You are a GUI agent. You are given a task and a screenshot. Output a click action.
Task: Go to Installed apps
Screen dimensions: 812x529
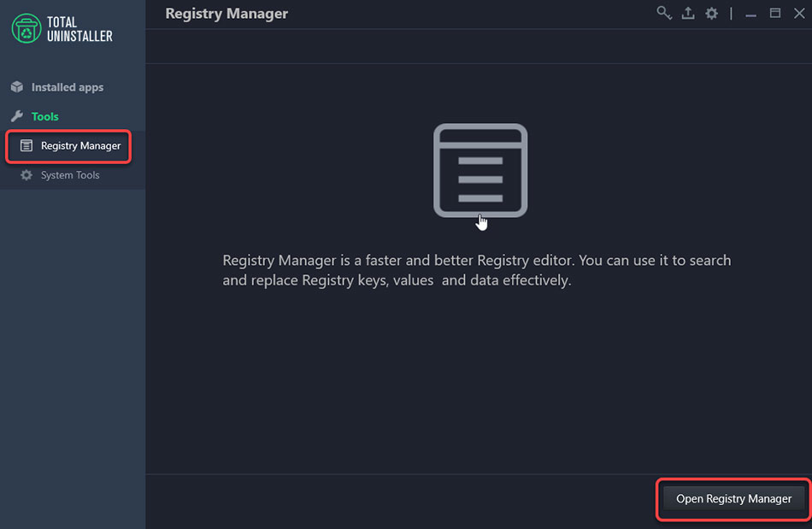pyautogui.click(x=68, y=87)
